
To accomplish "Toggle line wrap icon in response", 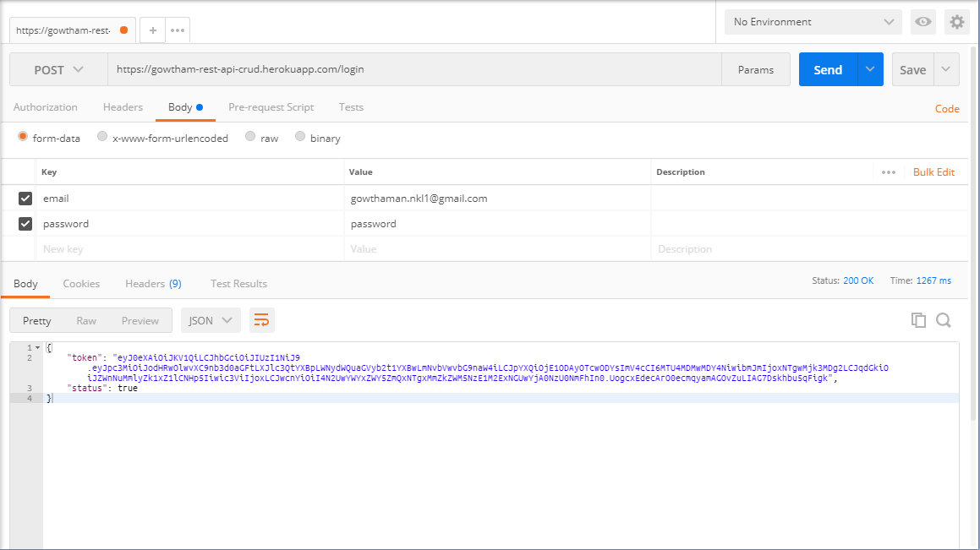I will pyautogui.click(x=261, y=320).
